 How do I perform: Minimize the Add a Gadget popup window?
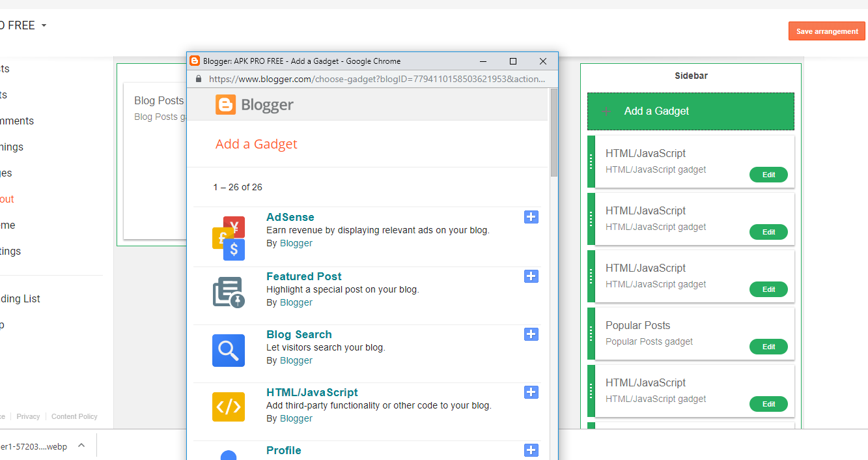point(484,61)
